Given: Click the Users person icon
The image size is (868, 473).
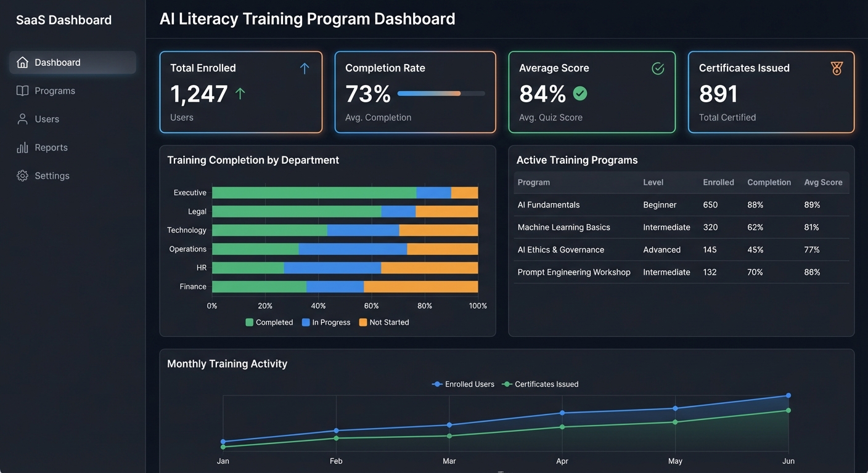Looking at the screenshot, I should (x=22, y=118).
